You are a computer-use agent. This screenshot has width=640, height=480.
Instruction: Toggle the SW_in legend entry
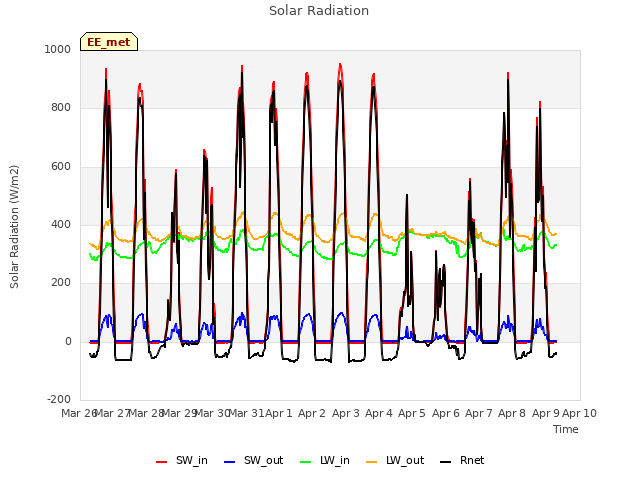[x=182, y=461]
